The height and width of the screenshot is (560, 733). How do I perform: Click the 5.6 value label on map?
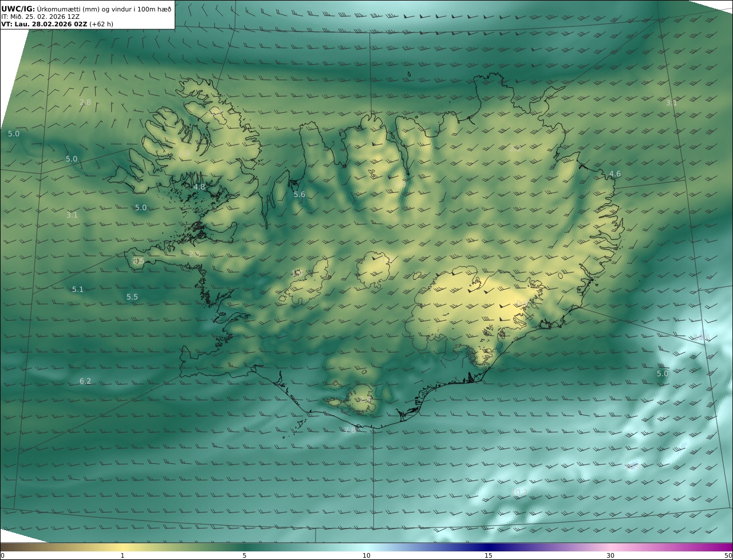299,195
